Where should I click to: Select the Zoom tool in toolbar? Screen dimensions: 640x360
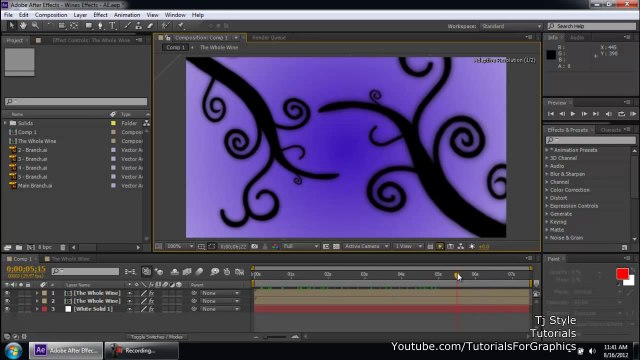36,26
